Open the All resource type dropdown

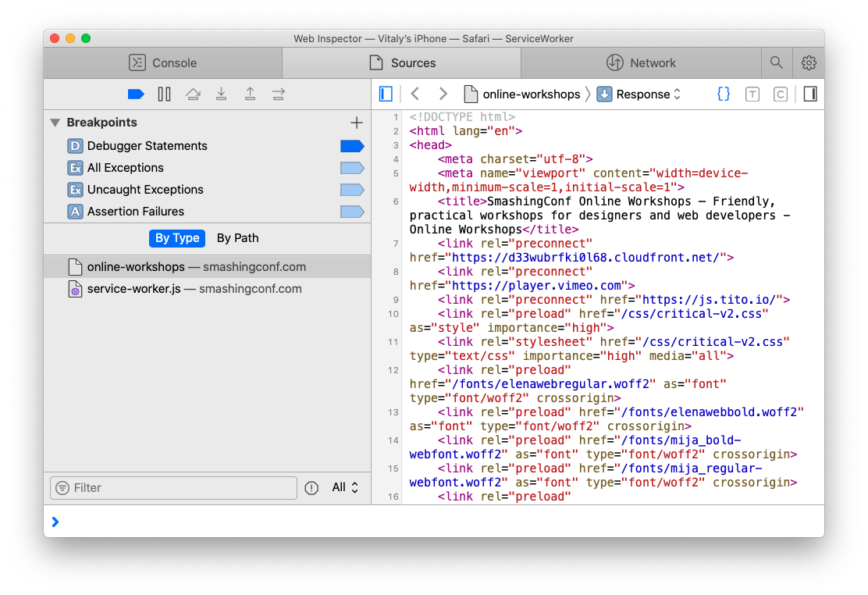click(x=345, y=487)
